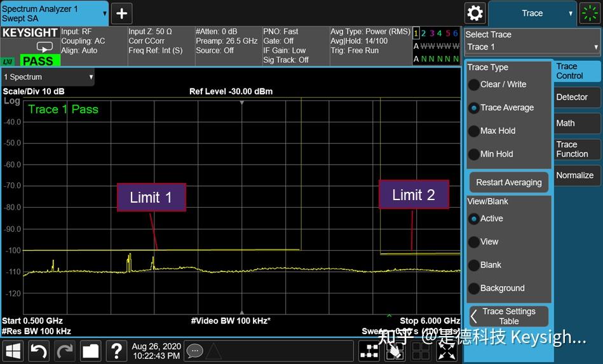Open help with the question mark icon
The image size is (603, 364).
(x=116, y=351)
